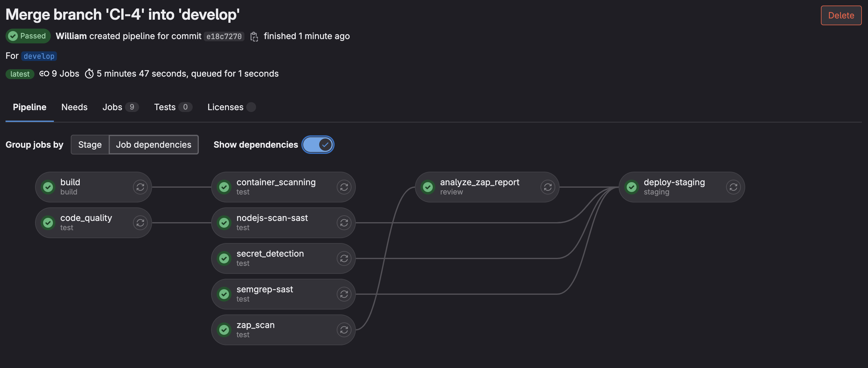Click 'finished 1 minute ago' text

pos(307,36)
